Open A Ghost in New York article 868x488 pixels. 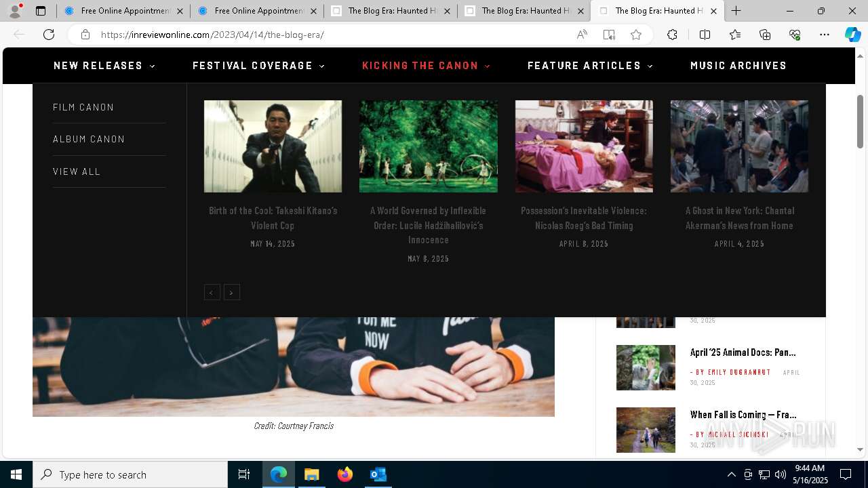739,218
